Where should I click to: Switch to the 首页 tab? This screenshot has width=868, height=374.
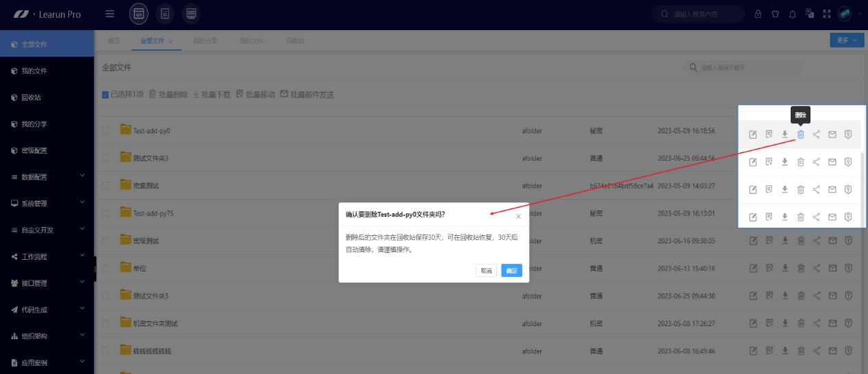coord(114,41)
